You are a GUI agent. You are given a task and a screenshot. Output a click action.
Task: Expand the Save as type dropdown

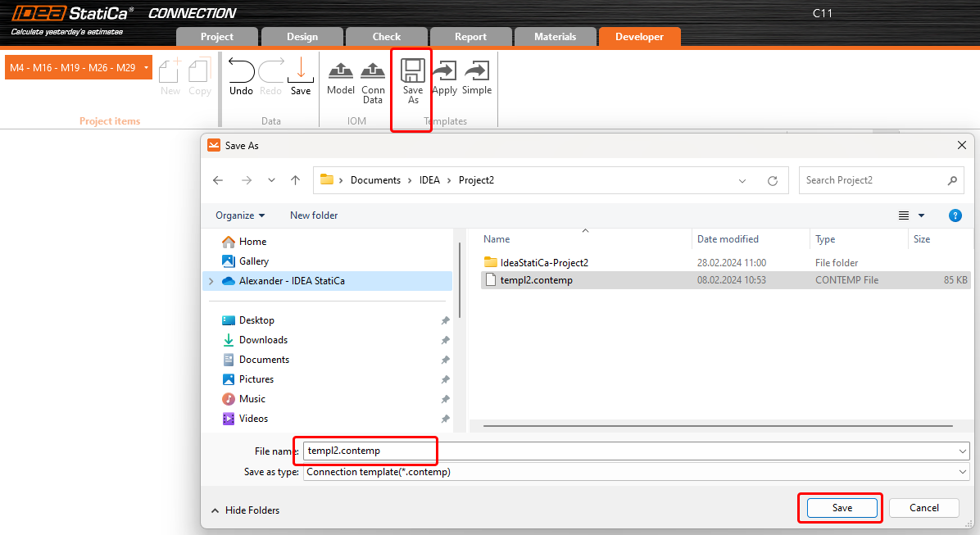click(x=962, y=472)
